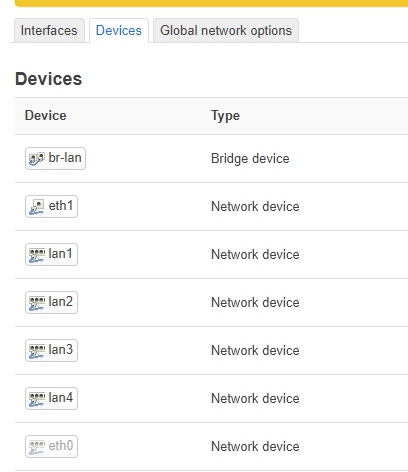The height and width of the screenshot is (472, 408).
Task: Select the lan3 device name
Action: pyautogui.click(x=61, y=350)
